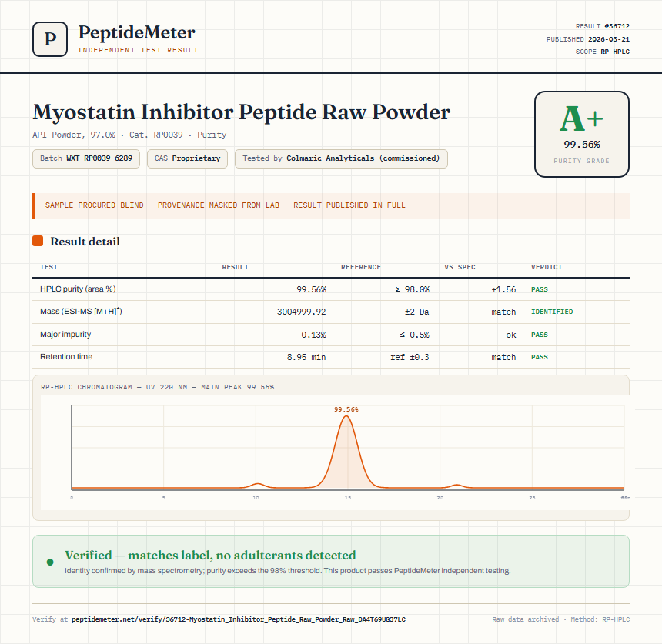Click the CAS Proprietary tag
This screenshot has height=644, width=662.
click(188, 158)
